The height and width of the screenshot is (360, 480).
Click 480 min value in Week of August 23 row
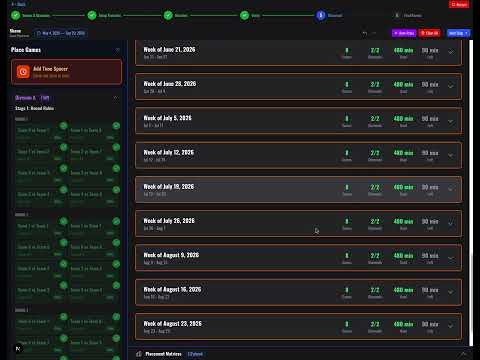click(x=403, y=324)
